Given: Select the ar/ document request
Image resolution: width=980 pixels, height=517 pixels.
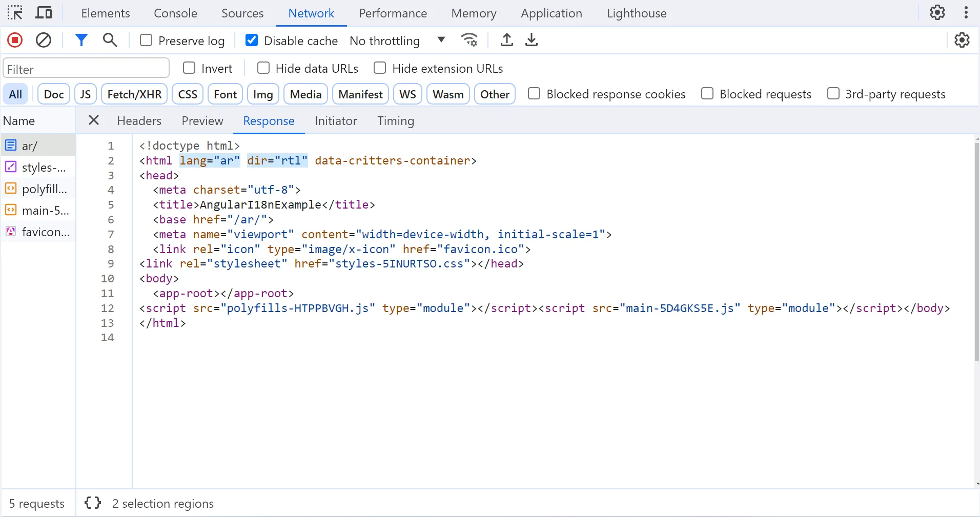Looking at the screenshot, I should coord(38,146).
